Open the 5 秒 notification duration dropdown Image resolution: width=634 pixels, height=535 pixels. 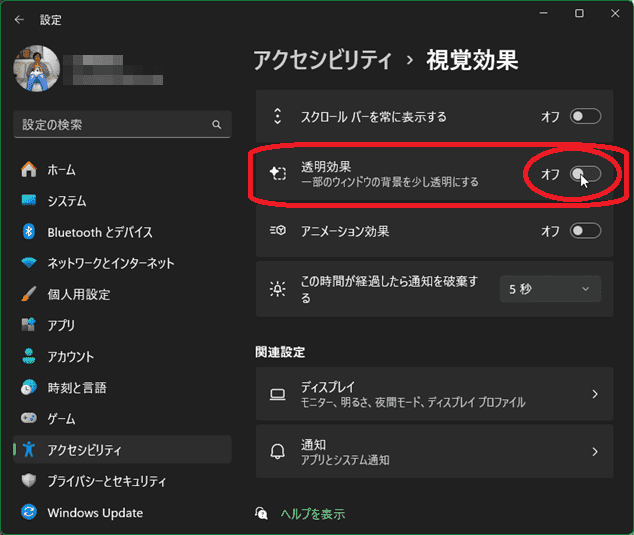point(550,289)
